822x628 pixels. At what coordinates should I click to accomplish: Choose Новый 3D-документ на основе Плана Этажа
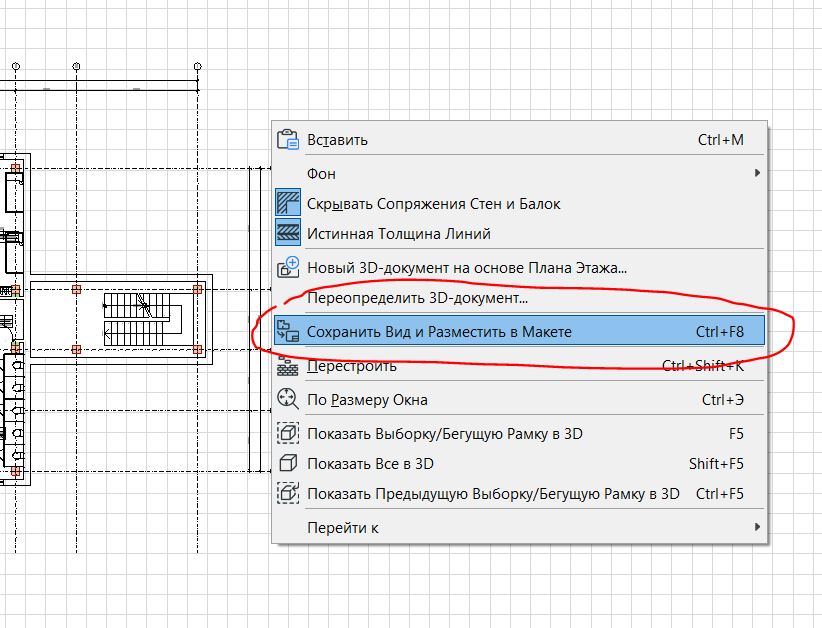coord(519,268)
